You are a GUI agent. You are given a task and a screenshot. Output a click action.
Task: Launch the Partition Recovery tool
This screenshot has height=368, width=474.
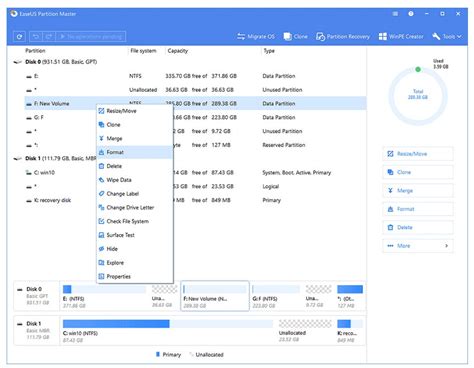(343, 36)
